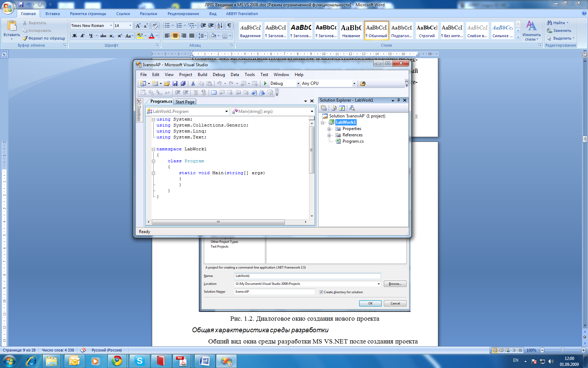Apply the Обычный style

(x=377, y=30)
